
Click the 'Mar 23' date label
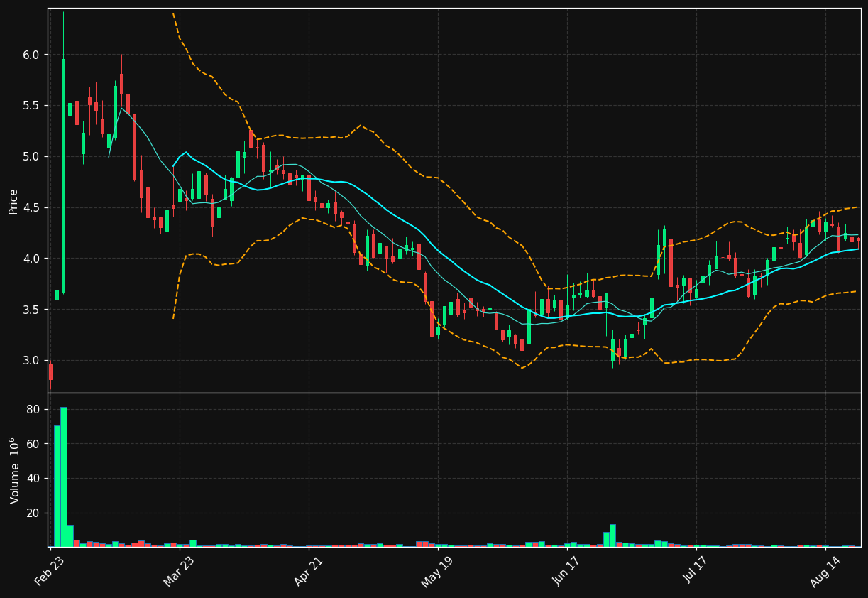179,571
